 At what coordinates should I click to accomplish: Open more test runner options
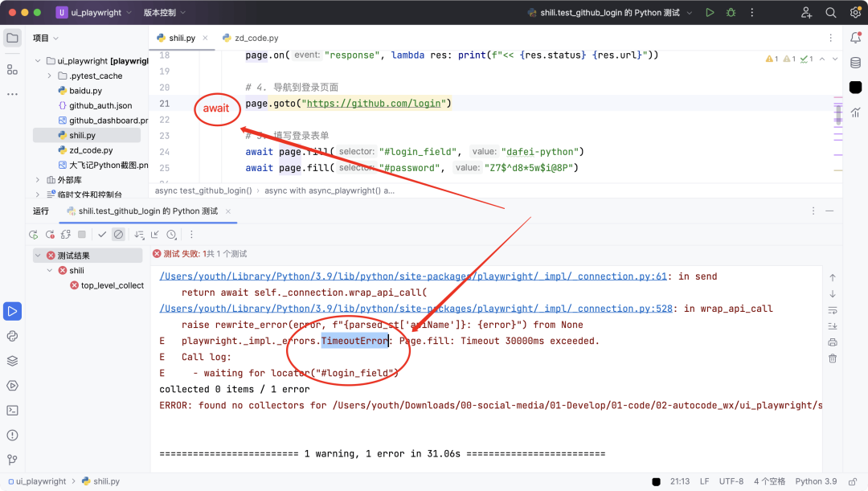pyautogui.click(x=191, y=235)
